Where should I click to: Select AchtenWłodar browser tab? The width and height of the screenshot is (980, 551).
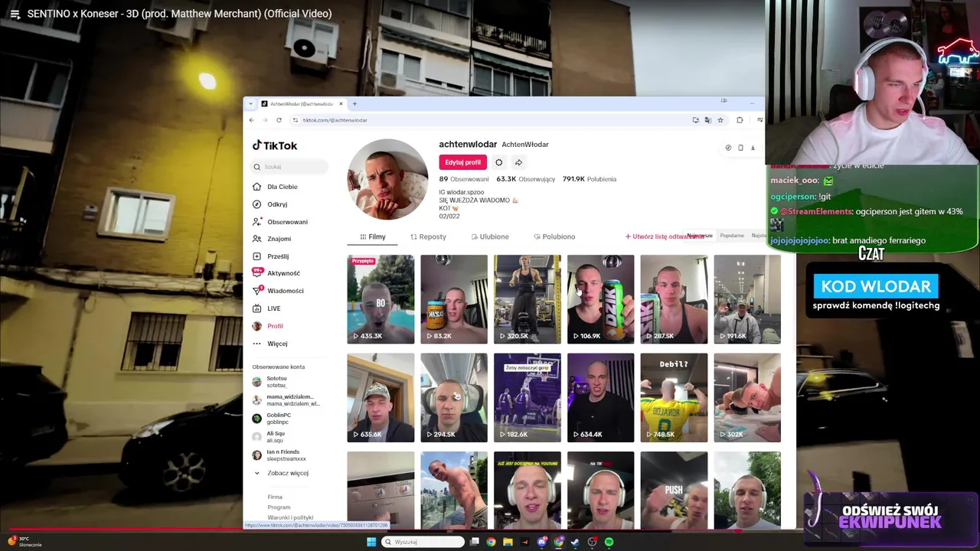[x=302, y=103]
